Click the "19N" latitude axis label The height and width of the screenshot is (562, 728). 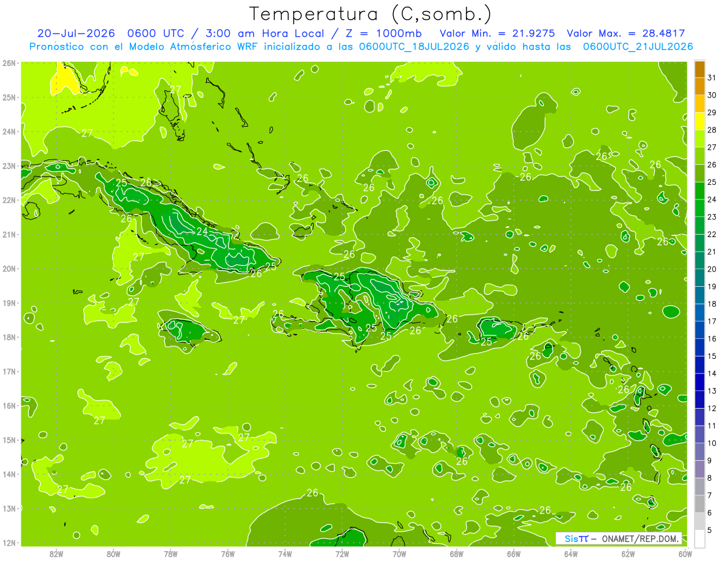tap(8, 303)
